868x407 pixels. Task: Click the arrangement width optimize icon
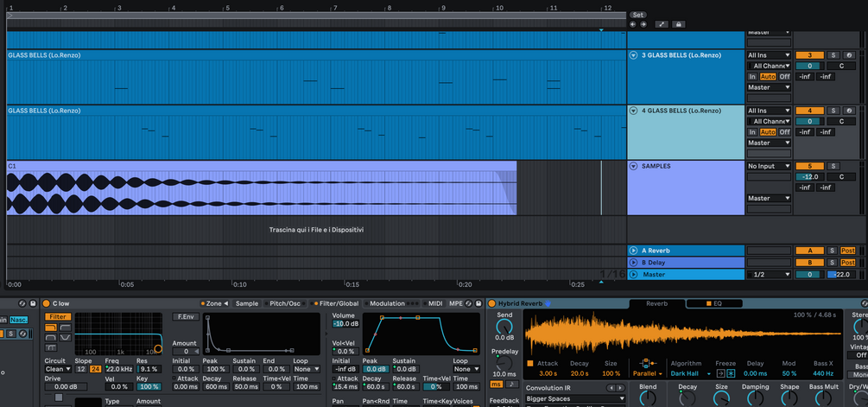coord(662,24)
